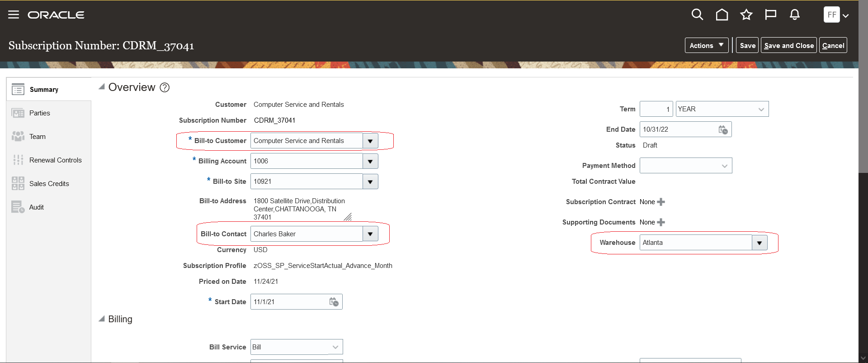
Task: Click the Bill-to Contact field Charles Baker
Action: tap(307, 234)
